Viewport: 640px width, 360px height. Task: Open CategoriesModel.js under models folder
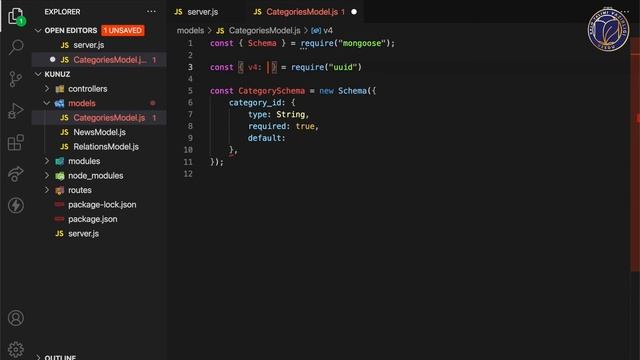pyautogui.click(x=99, y=118)
